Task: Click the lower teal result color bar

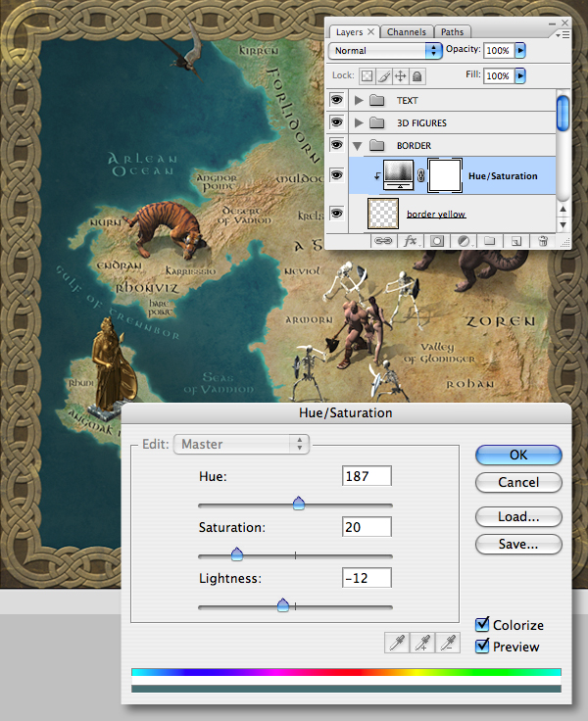Action: tap(346, 689)
